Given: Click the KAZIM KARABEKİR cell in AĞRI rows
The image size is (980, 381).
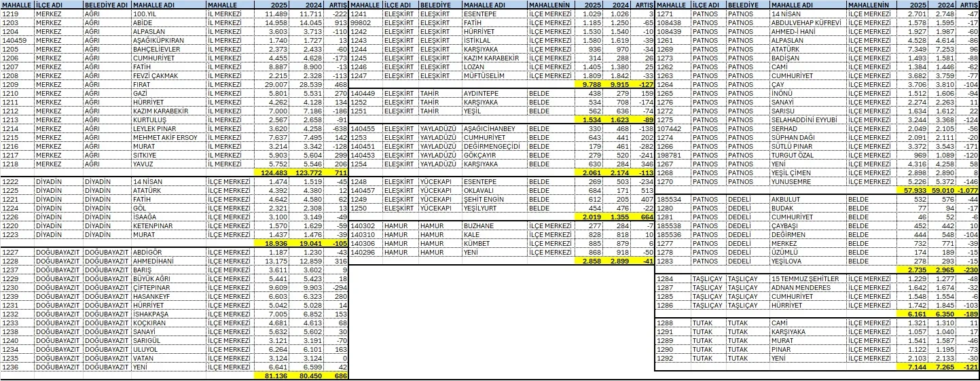Looking at the screenshot, I should click(x=168, y=111).
